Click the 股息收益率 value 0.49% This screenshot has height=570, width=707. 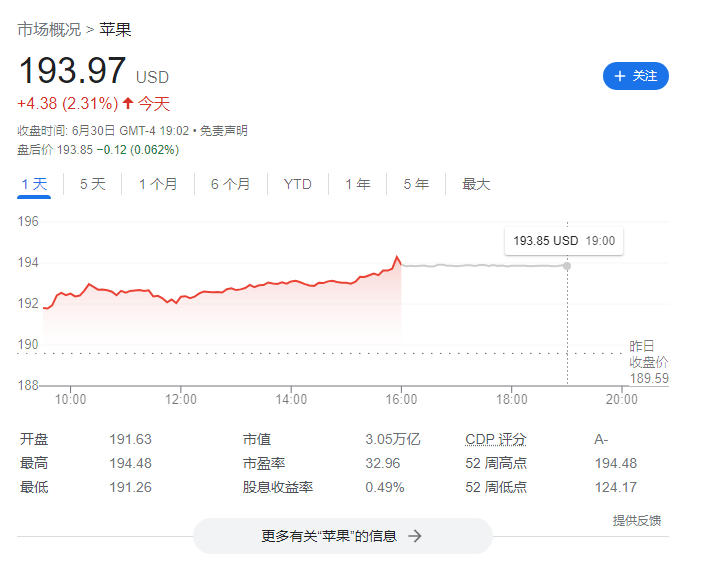pyautogui.click(x=385, y=487)
